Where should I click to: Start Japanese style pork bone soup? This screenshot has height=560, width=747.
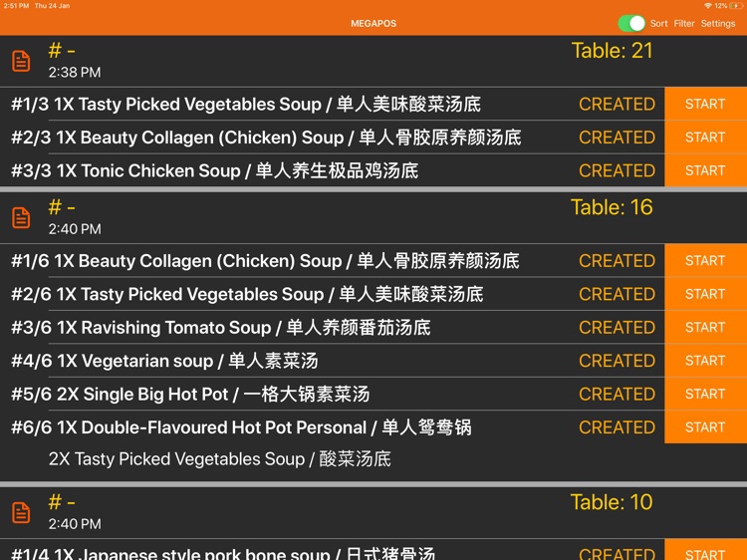pyautogui.click(x=705, y=550)
